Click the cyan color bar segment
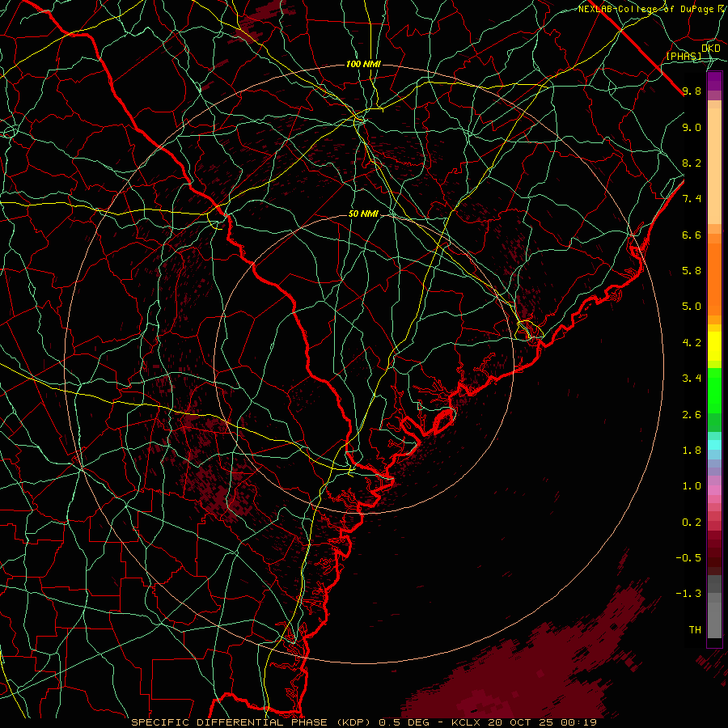The height and width of the screenshot is (728, 728). click(x=714, y=445)
